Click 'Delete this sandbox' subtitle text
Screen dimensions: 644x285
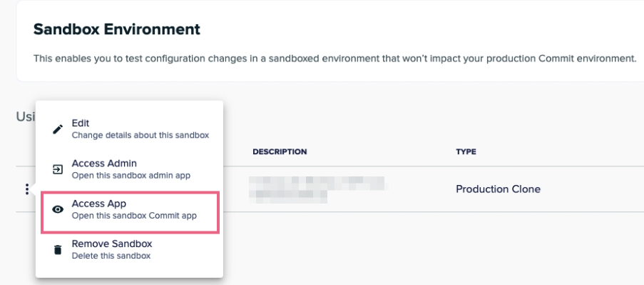(111, 256)
